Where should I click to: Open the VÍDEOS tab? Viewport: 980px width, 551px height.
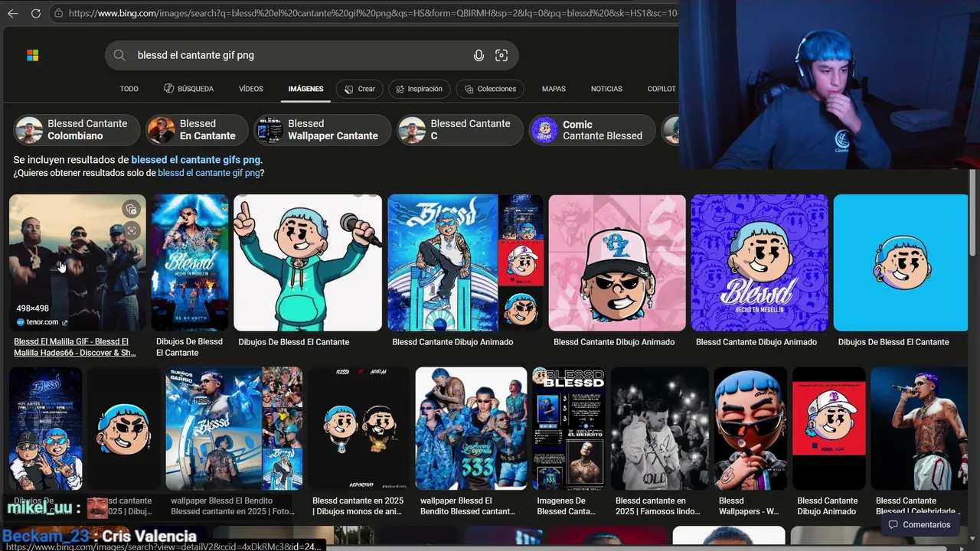pos(251,89)
